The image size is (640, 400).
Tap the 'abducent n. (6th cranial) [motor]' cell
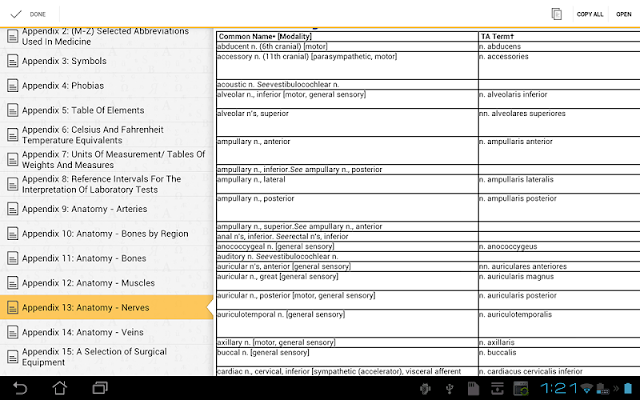[347, 47]
